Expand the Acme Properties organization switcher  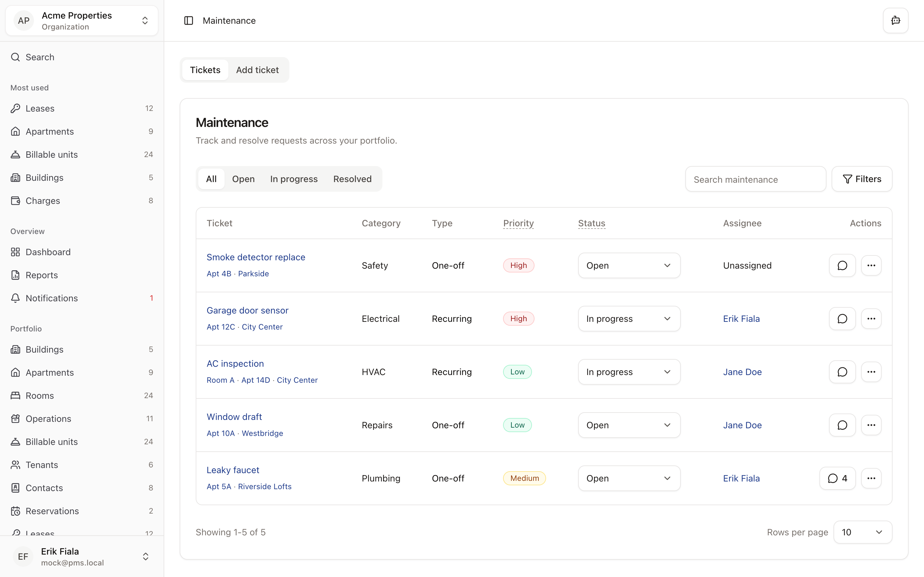point(145,20)
